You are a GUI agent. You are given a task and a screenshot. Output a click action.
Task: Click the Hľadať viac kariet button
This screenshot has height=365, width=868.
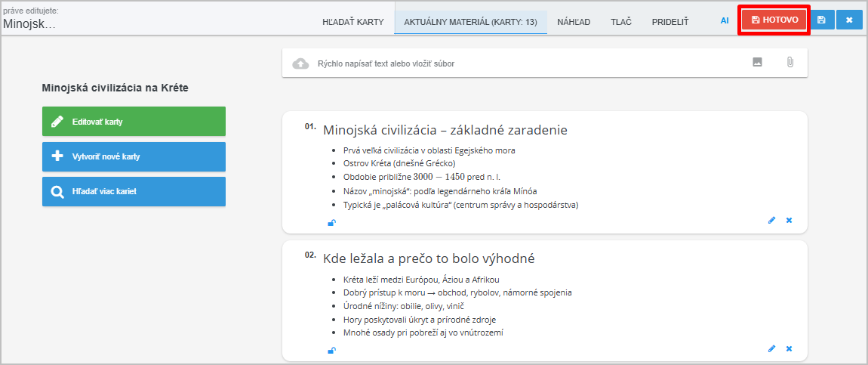pos(134,192)
